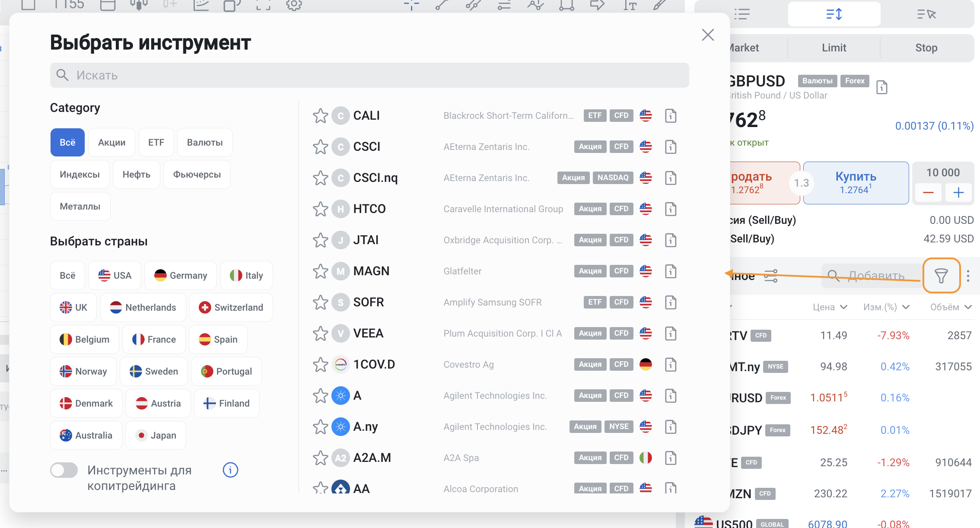Click the filter funnel icon
This screenshot has height=528, width=980.
tap(941, 276)
